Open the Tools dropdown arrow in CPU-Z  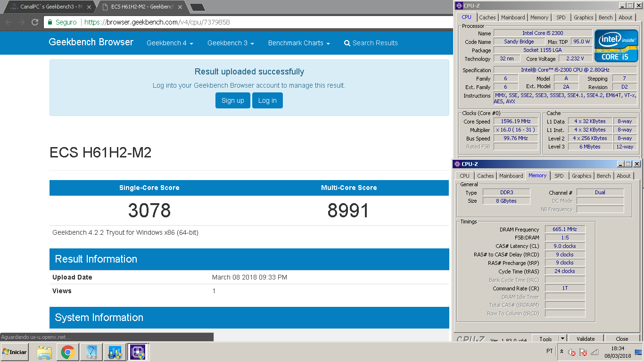[x=562, y=338]
